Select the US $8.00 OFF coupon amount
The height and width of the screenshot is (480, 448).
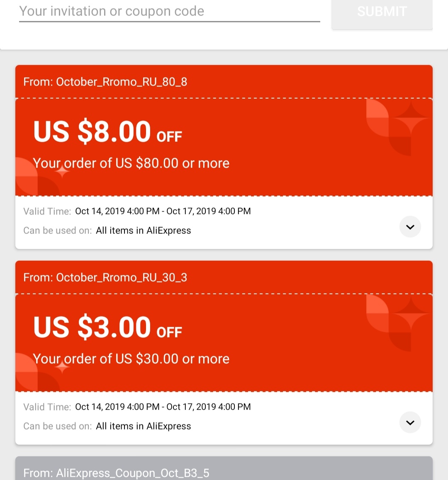click(107, 132)
